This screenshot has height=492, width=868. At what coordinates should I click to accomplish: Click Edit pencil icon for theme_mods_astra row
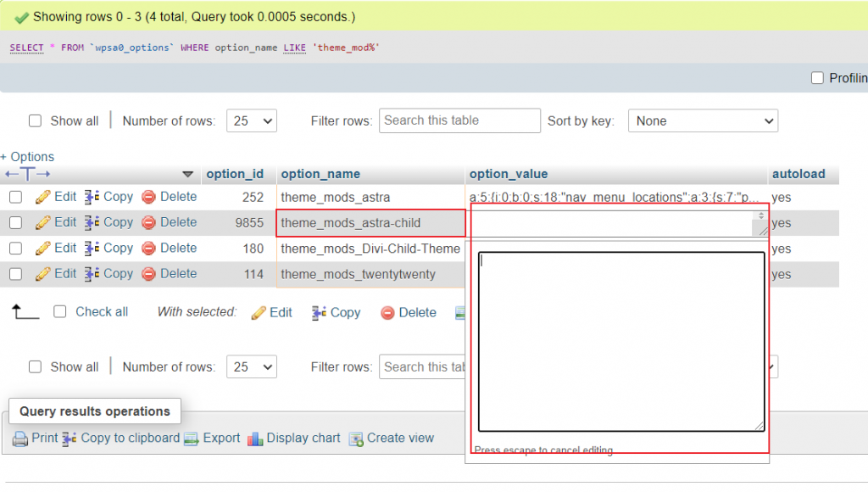pyautogui.click(x=42, y=198)
